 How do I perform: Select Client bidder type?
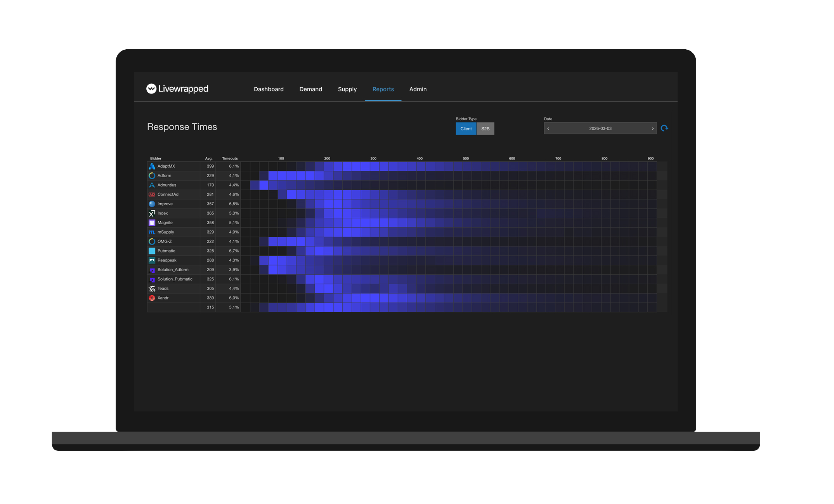click(466, 129)
